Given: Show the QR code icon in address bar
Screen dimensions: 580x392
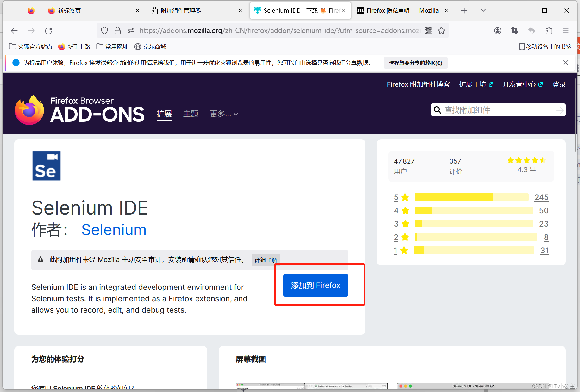Looking at the screenshot, I should point(428,30).
